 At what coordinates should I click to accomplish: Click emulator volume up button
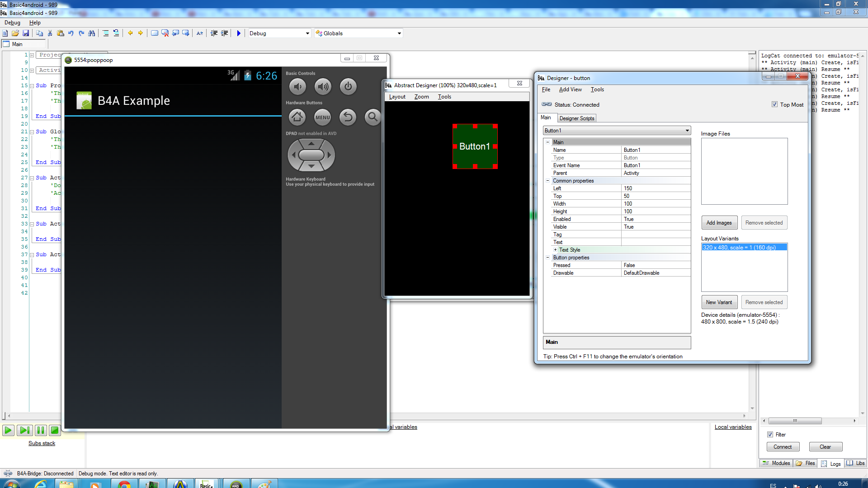pyautogui.click(x=323, y=87)
